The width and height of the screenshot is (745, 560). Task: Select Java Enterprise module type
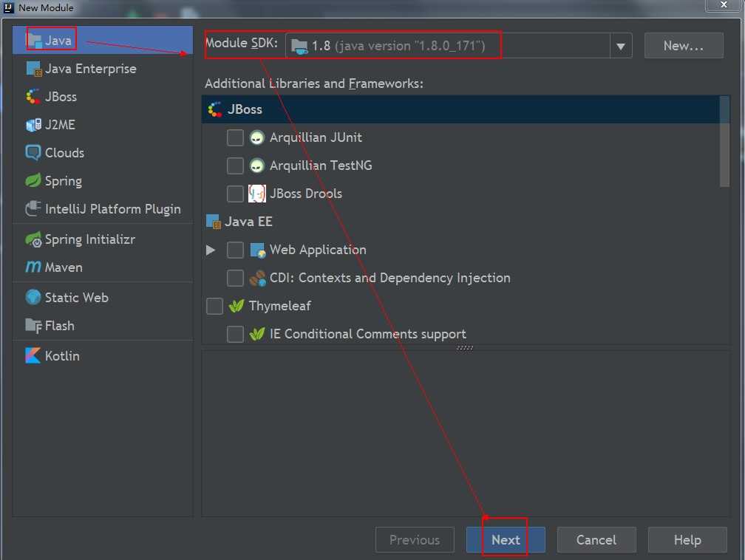103,69
